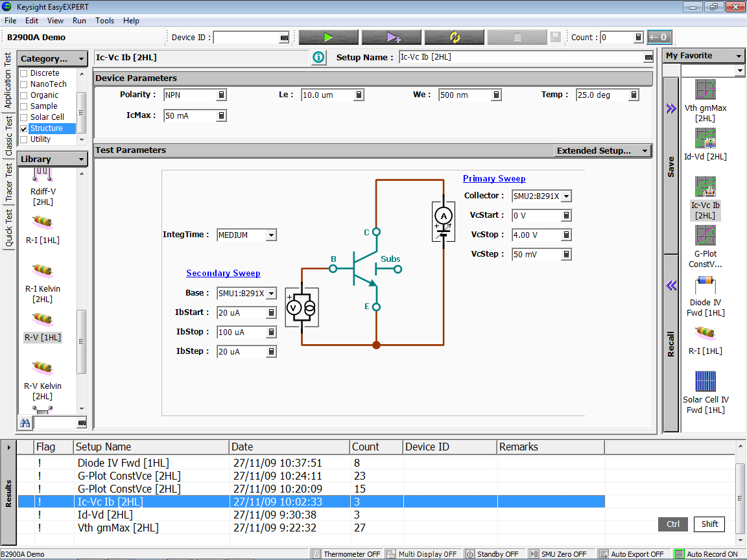
Task: Click the save data floppy disk icon
Action: click(556, 37)
